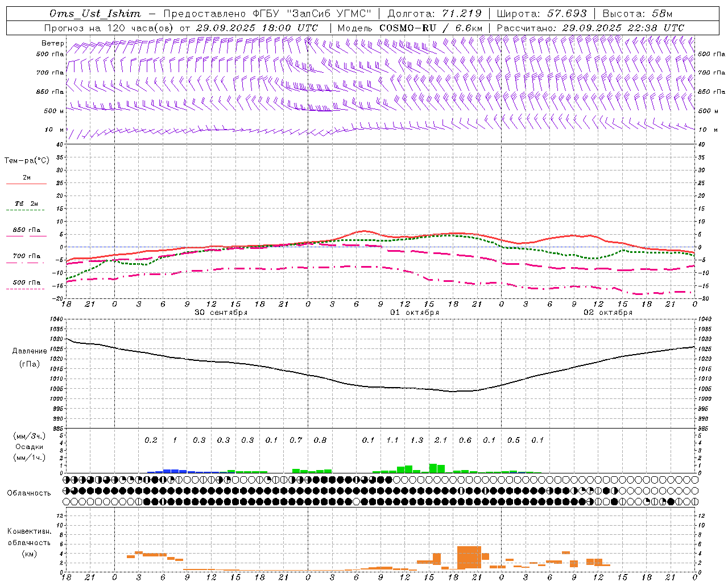Click the 3-hour precipitation value 1.1
The width and height of the screenshot is (728, 582).
392,440
